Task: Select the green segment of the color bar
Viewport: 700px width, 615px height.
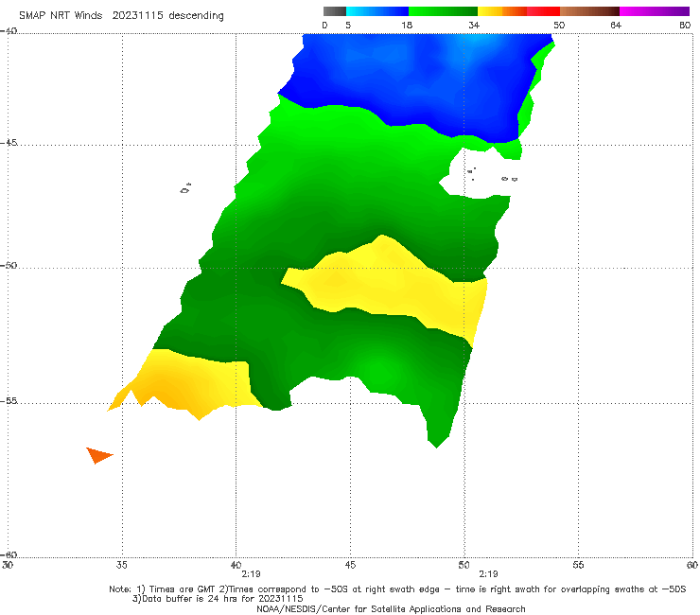Action: click(443, 11)
